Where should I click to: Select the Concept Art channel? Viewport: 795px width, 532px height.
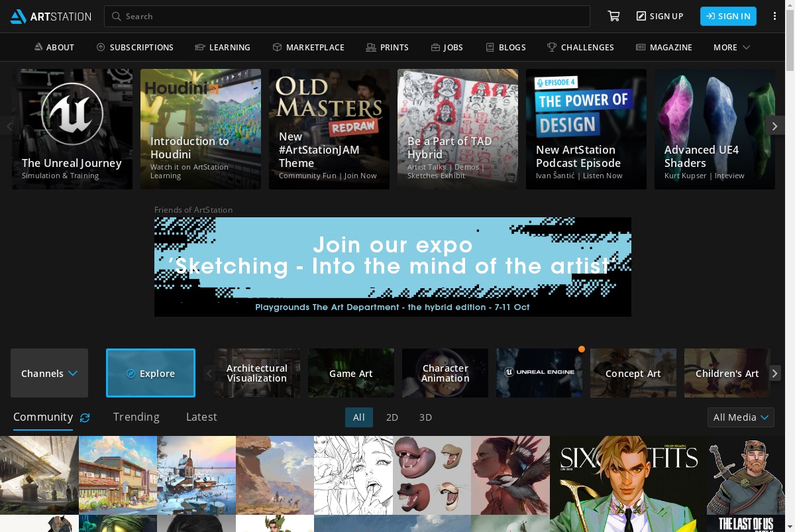[x=633, y=373]
